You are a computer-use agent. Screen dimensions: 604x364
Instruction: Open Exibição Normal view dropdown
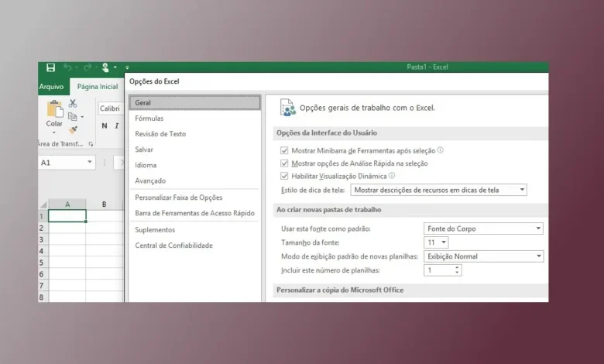point(483,256)
